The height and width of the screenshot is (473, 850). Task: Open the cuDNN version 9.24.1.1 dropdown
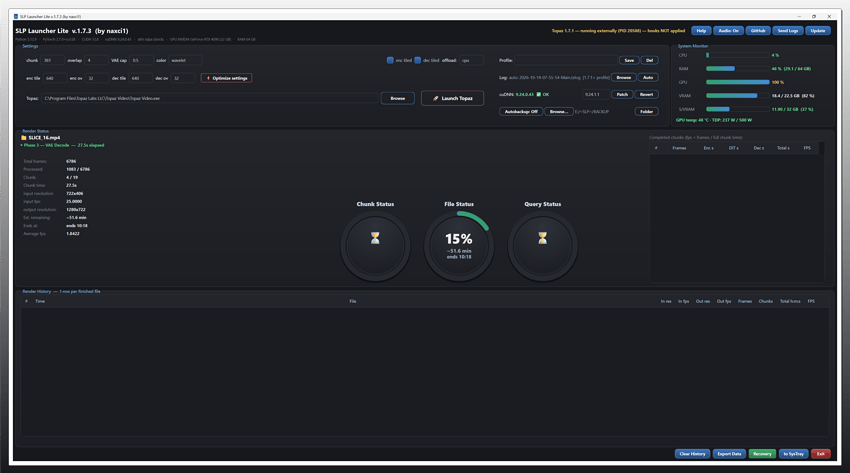596,94
